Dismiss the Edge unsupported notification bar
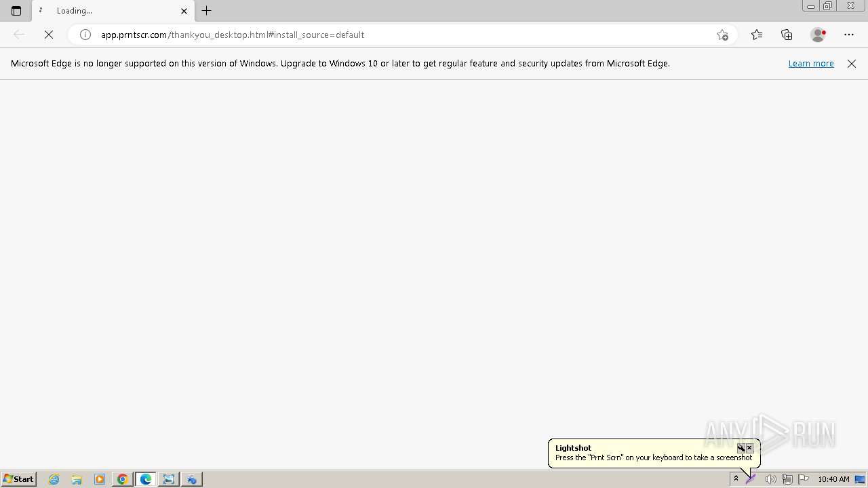868x488 pixels. pyautogui.click(x=852, y=63)
